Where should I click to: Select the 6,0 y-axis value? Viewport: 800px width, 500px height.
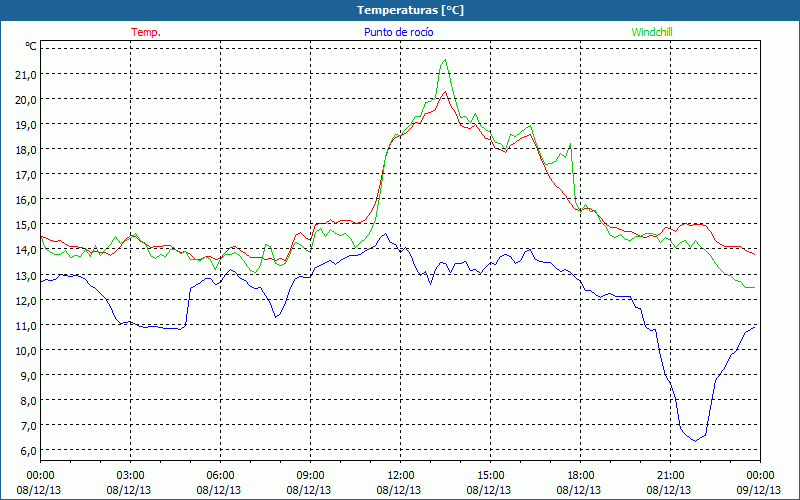(29, 451)
